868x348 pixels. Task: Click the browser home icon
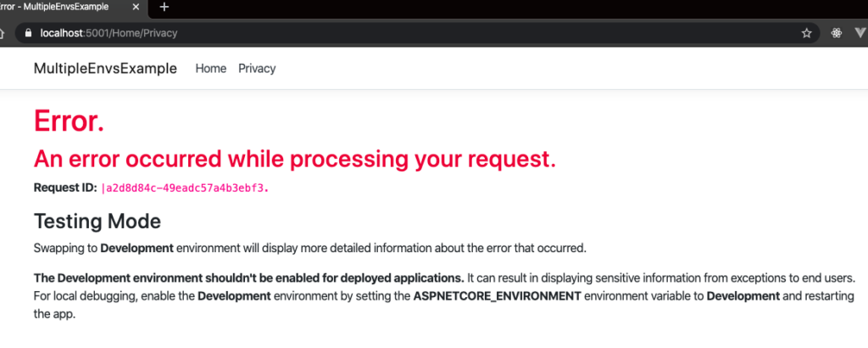point(5,33)
